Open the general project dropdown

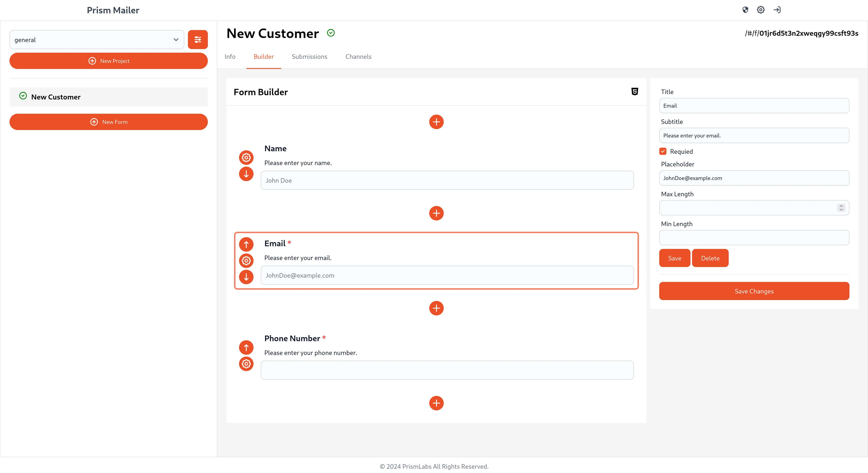coord(97,40)
